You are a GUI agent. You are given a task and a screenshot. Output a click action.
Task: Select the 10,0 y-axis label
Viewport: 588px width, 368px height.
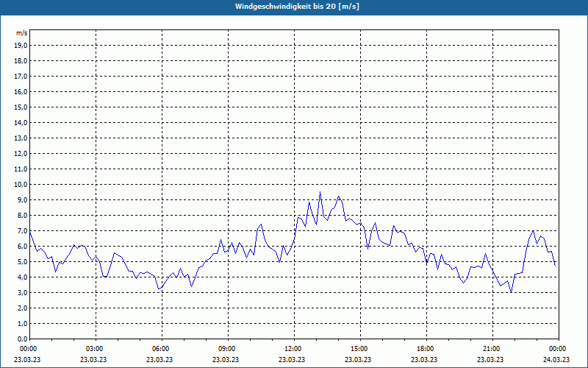coord(21,185)
